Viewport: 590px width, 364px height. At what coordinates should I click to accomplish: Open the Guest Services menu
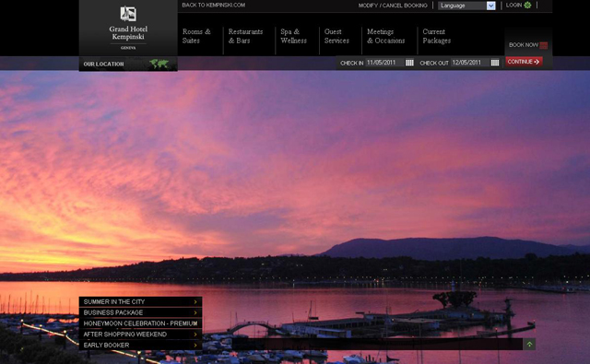tap(336, 36)
